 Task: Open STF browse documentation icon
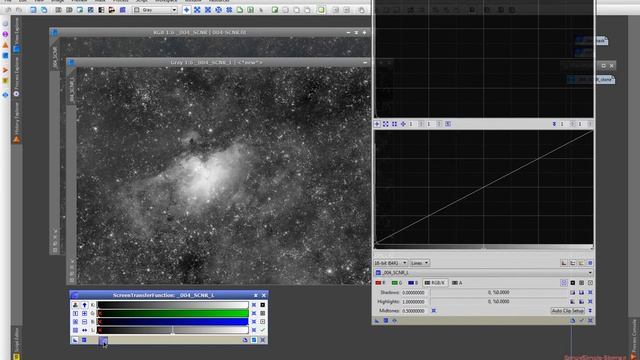pyautogui.click(x=245, y=340)
